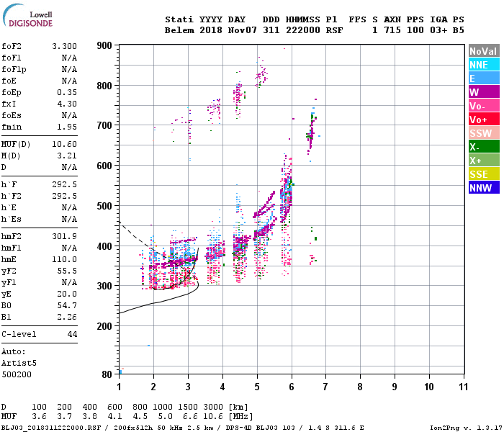Click the 3000 km distance entry
The height and width of the screenshot is (432, 504).
[213, 408]
